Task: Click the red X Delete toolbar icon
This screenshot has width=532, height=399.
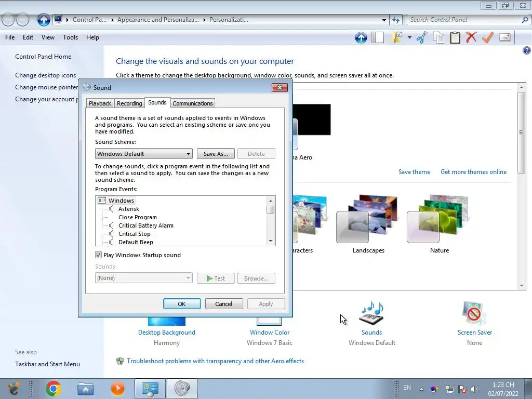Action: tap(471, 37)
